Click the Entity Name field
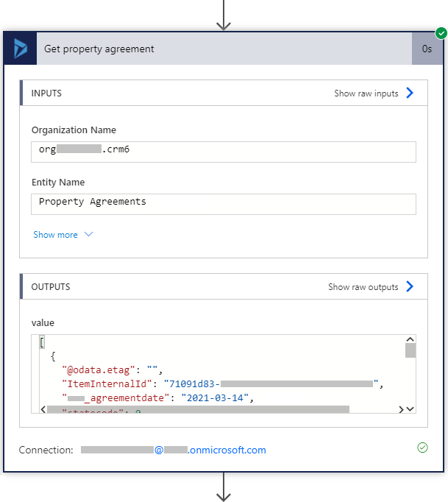This screenshot has width=448, height=502. [224, 204]
